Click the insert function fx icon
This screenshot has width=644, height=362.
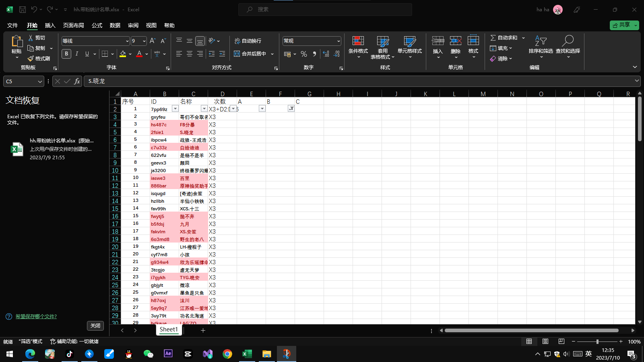click(x=77, y=81)
